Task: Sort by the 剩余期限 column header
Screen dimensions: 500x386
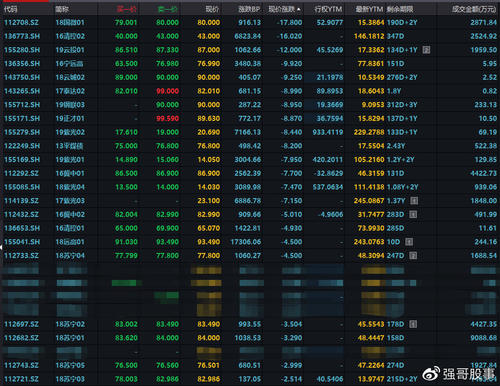Action: pos(400,9)
